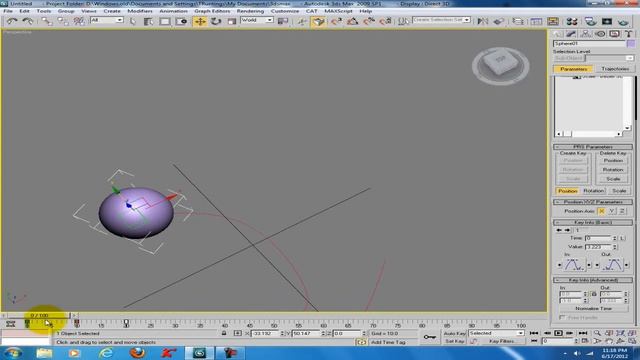Collapse Position XYZ Parameters rollout
The width and height of the screenshot is (640, 360).
[x=593, y=202]
